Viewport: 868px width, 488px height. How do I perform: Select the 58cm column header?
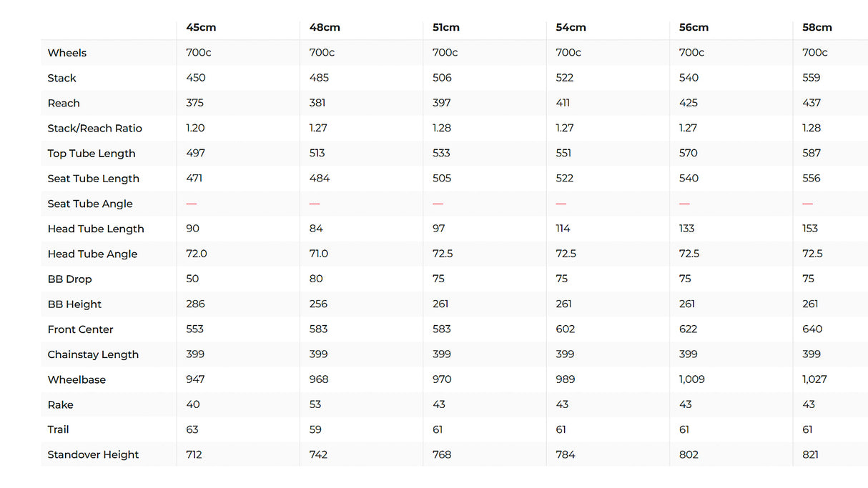[x=817, y=28]
